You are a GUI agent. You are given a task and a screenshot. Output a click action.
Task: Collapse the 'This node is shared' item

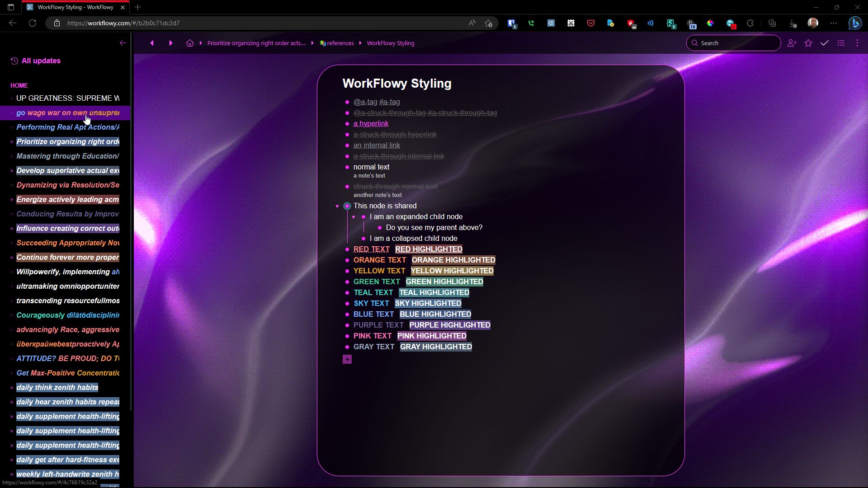pyautogui.click(x=337, y=206)
